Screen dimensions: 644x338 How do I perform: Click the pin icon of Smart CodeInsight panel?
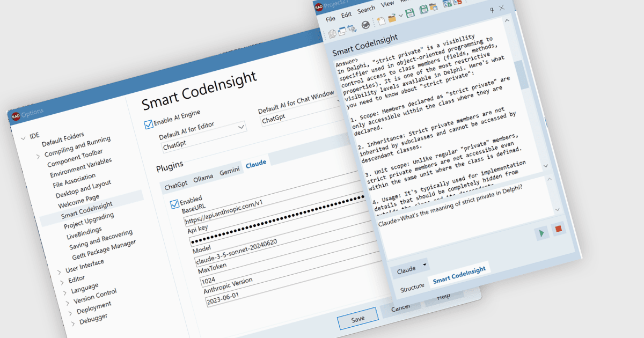point(492,10)
